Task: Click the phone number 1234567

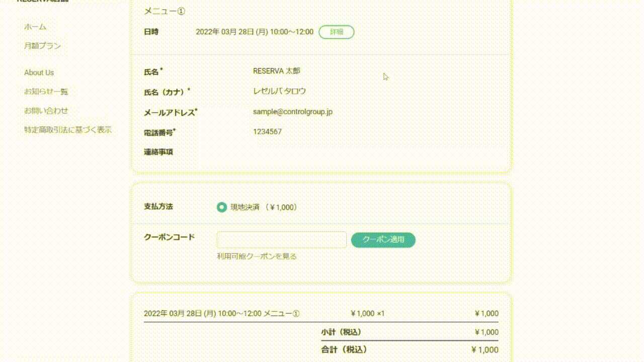Action: [267, 132]
